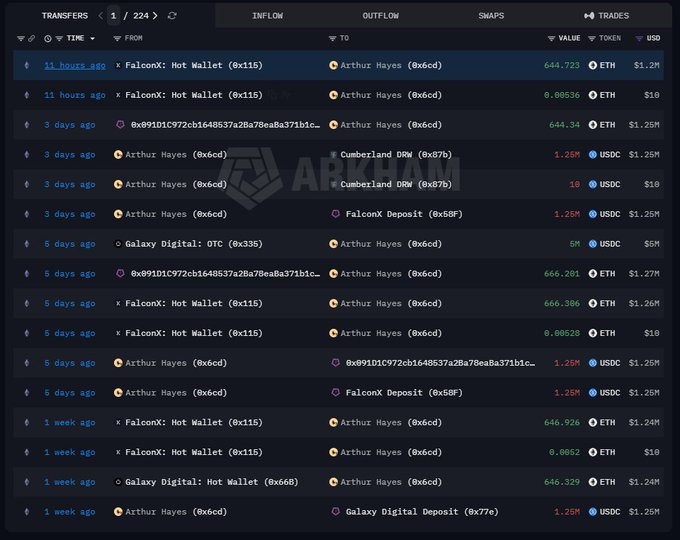Filter by the Token column
This screenshot has width=680, height=540.
point(592,39)
